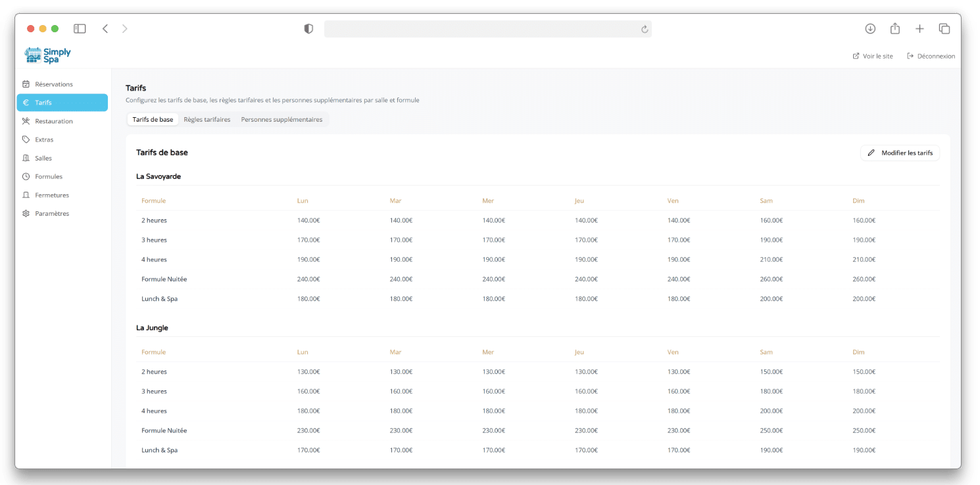The width and height of the screenshot is (980, 485).
Task: Click the browser share icon
Action: click(894, 28)
